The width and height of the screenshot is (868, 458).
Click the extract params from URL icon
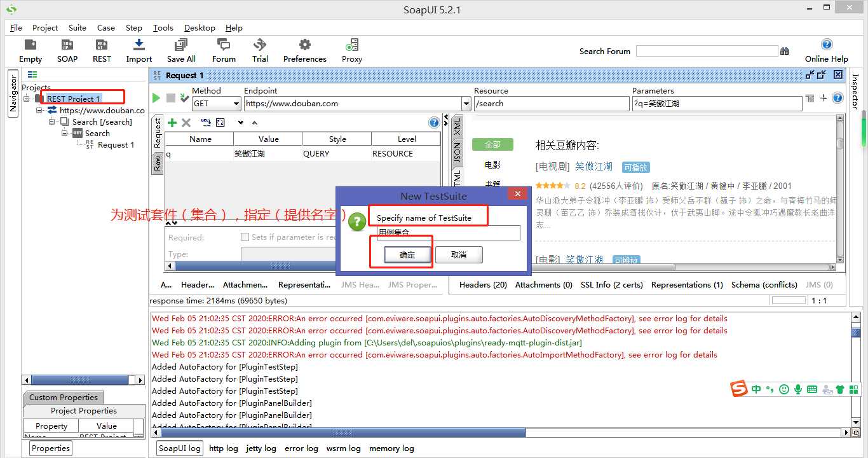tap(206, 122)
